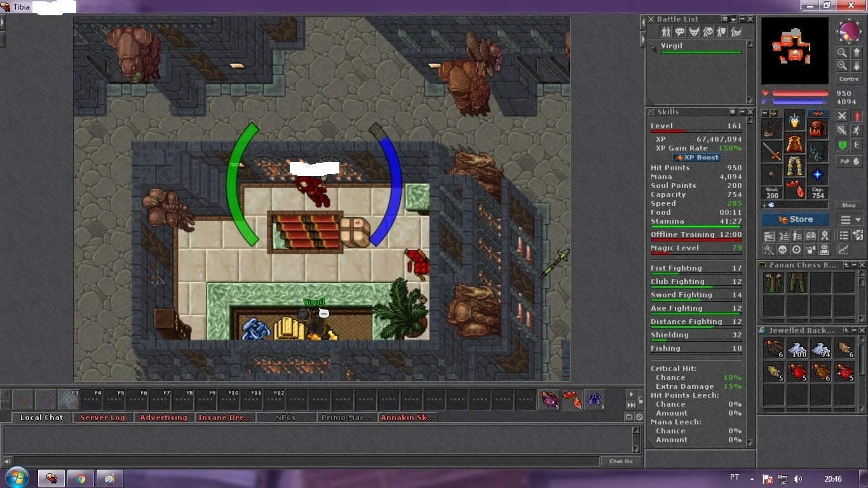Collapse the Battle List panel
The width and height of the screenshot is (868, 488).
[x=742, y=20]
